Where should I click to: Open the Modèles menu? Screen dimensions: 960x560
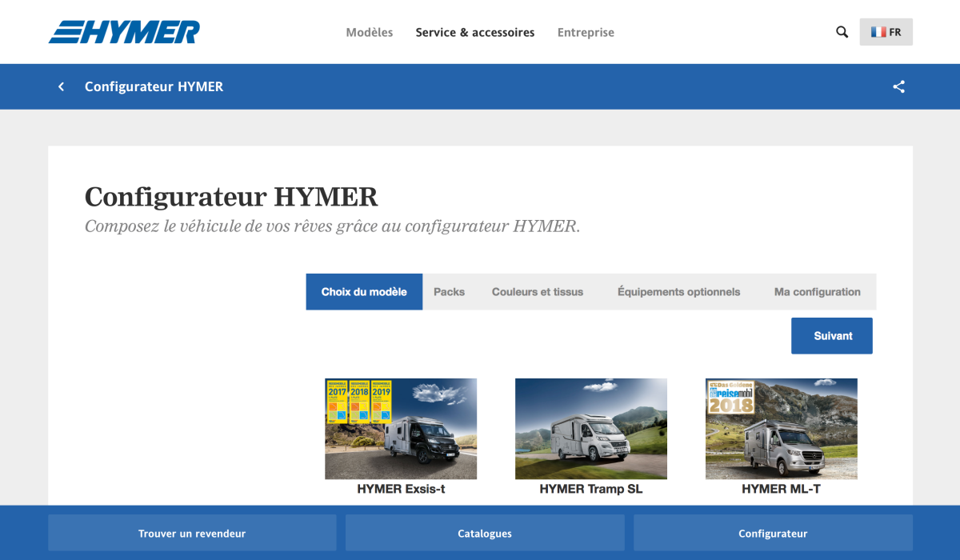coord(370,33)
